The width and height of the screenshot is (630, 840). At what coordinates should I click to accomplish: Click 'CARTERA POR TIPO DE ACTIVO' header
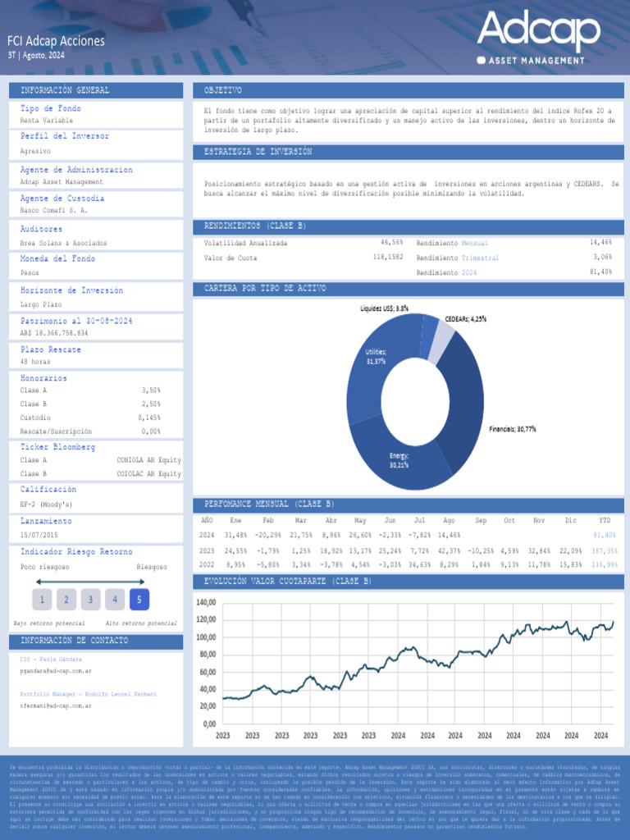[x=265, y=288]
